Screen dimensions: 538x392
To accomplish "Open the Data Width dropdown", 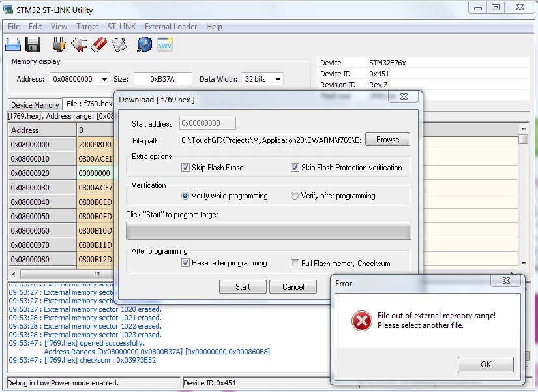I will (x=278, y=80).
